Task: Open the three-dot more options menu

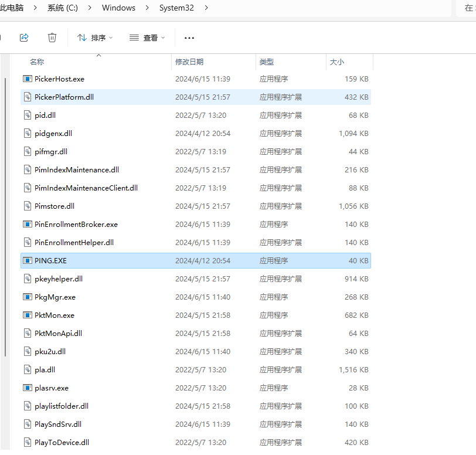Action: pos(189,38)
